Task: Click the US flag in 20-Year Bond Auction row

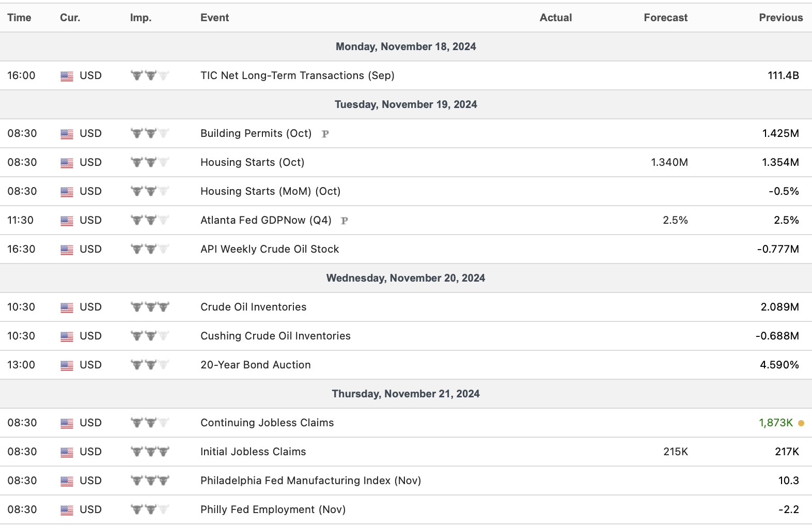Action: [67, 365]
